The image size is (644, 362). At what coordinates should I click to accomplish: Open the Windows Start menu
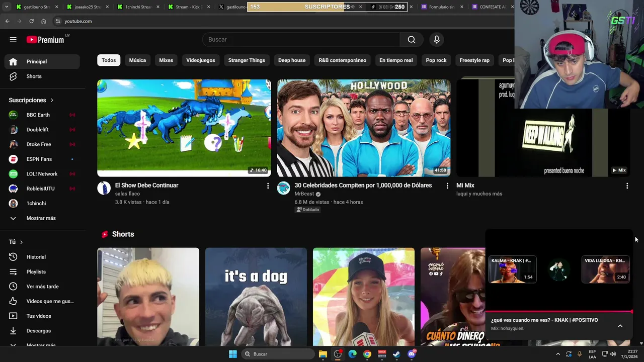(233, 354)
